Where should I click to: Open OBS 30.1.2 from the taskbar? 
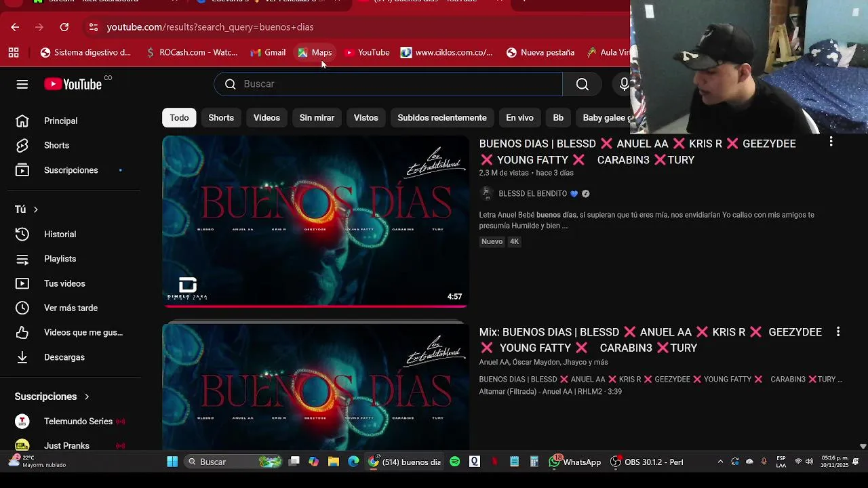[x=648, y=462]
